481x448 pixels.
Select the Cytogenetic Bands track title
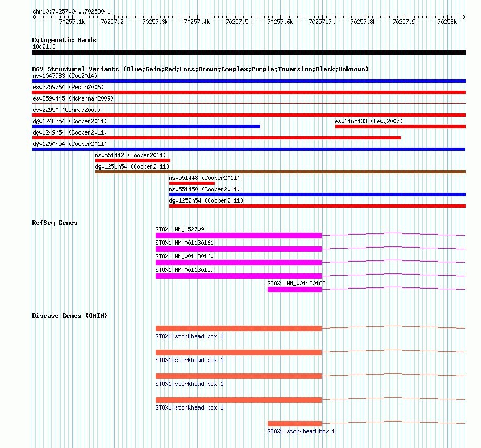(64, 40)
